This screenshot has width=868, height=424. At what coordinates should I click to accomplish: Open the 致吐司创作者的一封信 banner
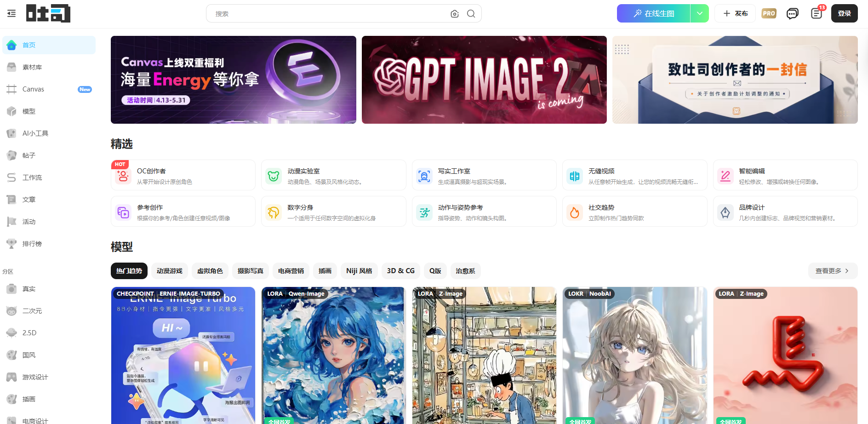coord(735,80)
